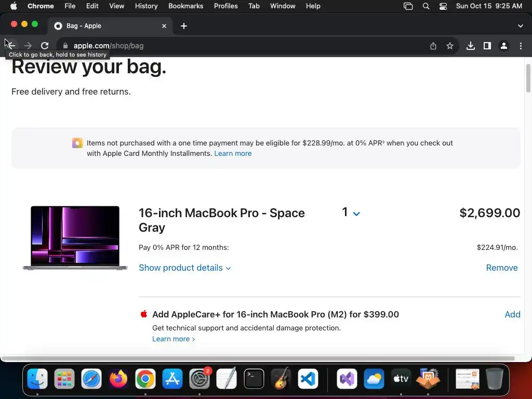Click the Apple Card icon in the banner
The height and width of the screenshot is (399, 532).
[77, 143]
